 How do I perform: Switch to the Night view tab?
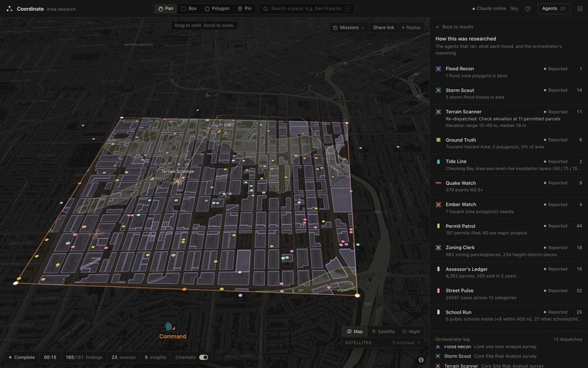pos(411,331)
